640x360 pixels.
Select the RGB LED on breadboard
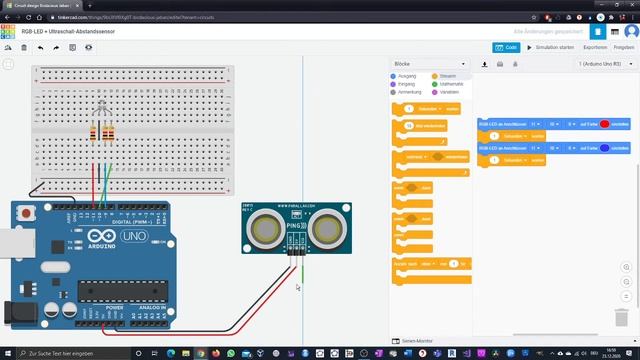click(x=102, y=108)
